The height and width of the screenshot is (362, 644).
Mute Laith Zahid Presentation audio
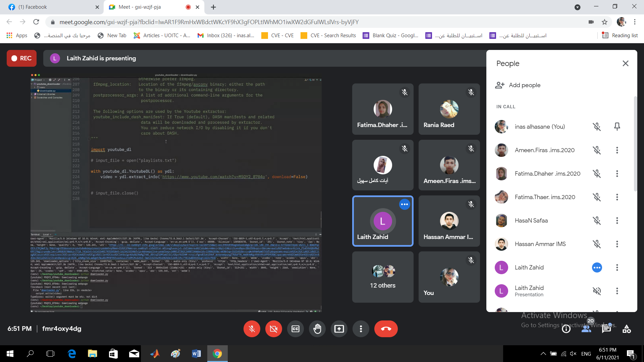(597, 291)
